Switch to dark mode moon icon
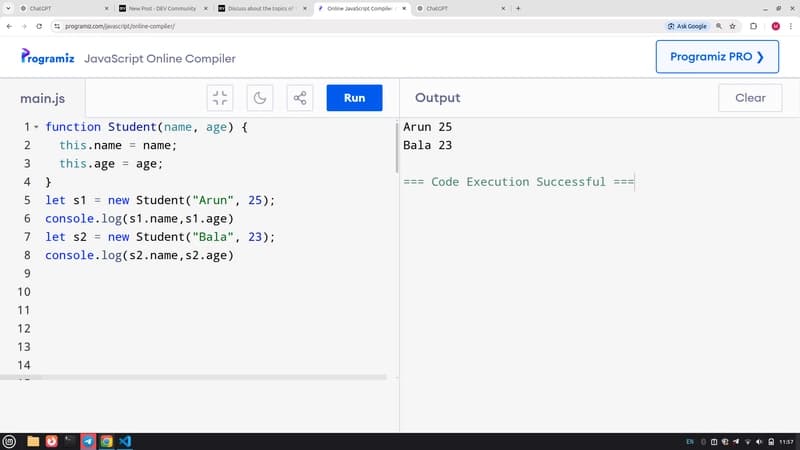 point(260,97)
